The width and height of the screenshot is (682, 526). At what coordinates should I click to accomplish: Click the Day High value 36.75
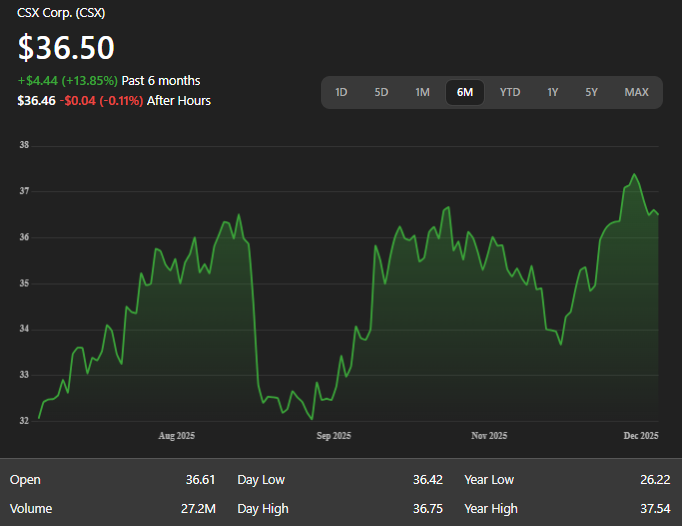(x=428, y=509)
